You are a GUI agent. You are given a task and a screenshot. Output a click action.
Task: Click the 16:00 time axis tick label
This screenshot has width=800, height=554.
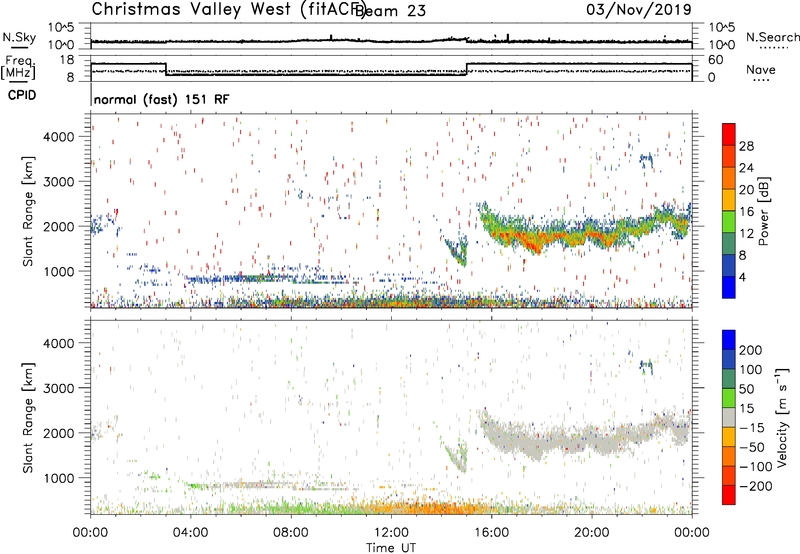491,533
